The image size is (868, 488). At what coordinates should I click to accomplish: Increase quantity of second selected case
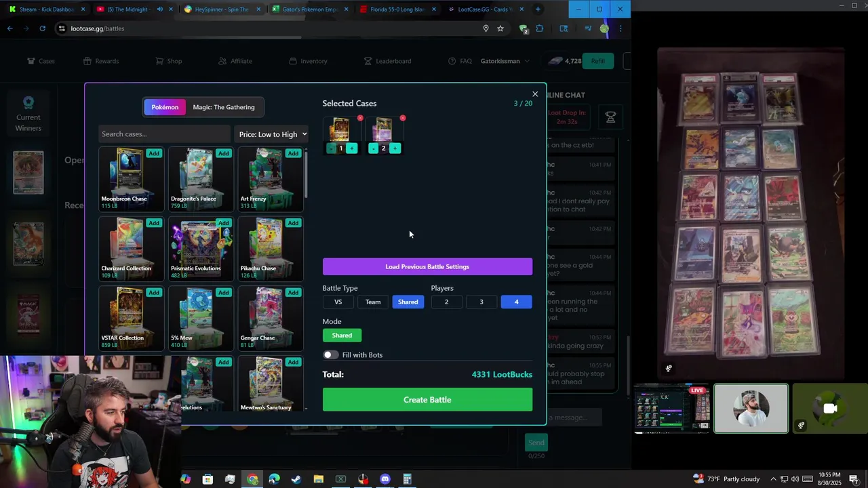395,148
